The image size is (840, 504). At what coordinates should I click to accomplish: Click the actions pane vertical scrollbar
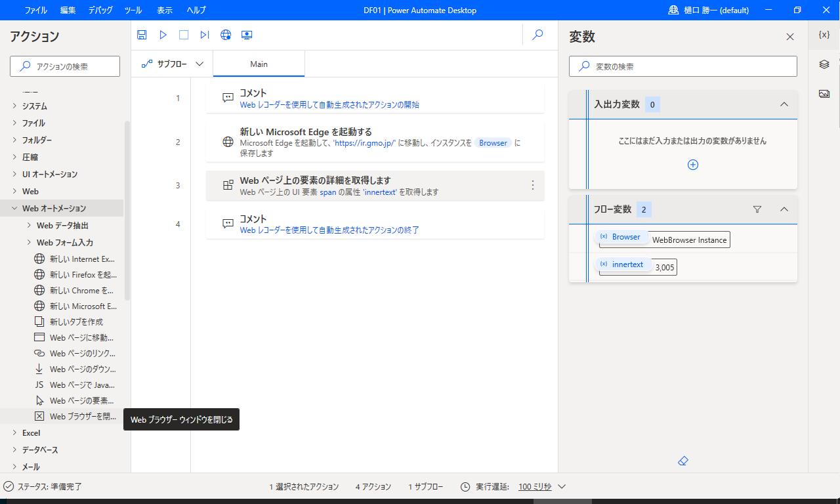(x=127, y=210)
